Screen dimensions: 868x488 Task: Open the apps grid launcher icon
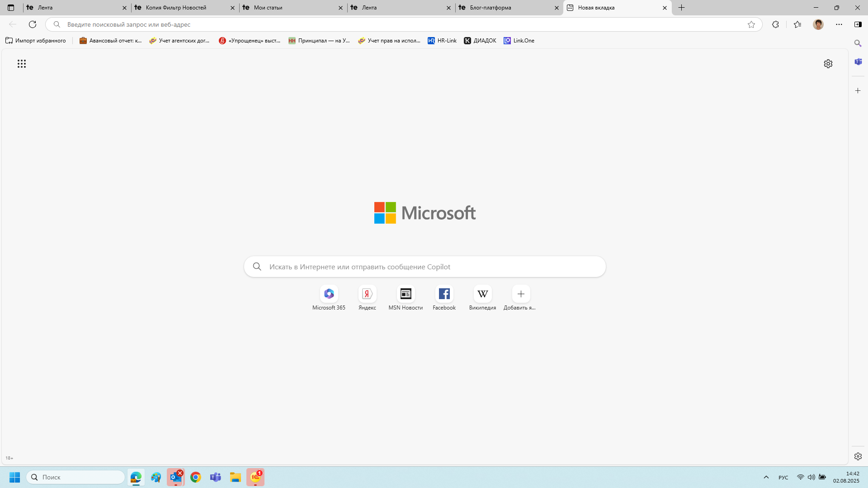click(x=22, y=64)
